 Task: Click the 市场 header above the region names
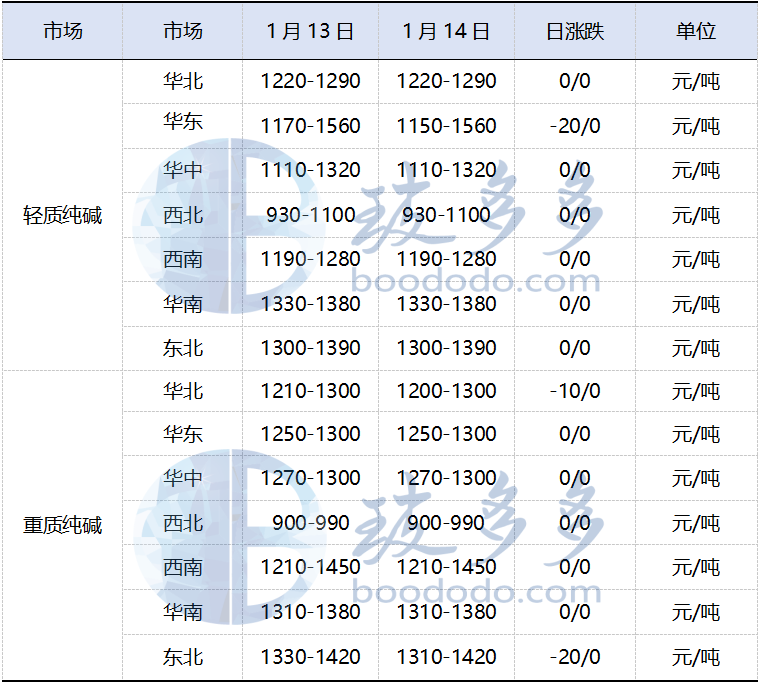[183, 32]
